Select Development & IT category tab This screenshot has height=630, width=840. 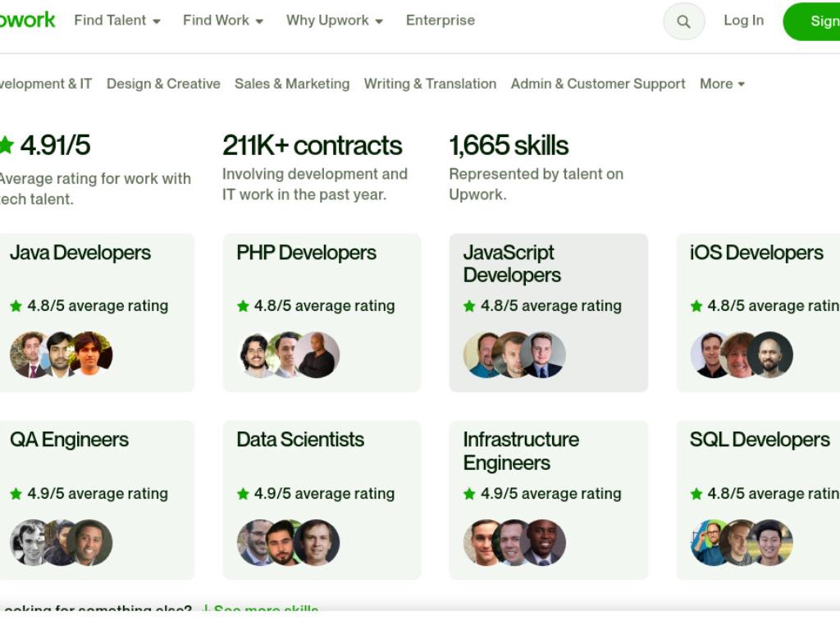(46, 84)
